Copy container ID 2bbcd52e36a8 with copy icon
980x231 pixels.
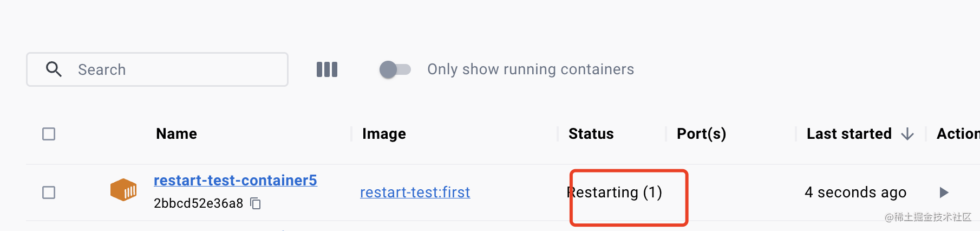click(x=256, y=203)
